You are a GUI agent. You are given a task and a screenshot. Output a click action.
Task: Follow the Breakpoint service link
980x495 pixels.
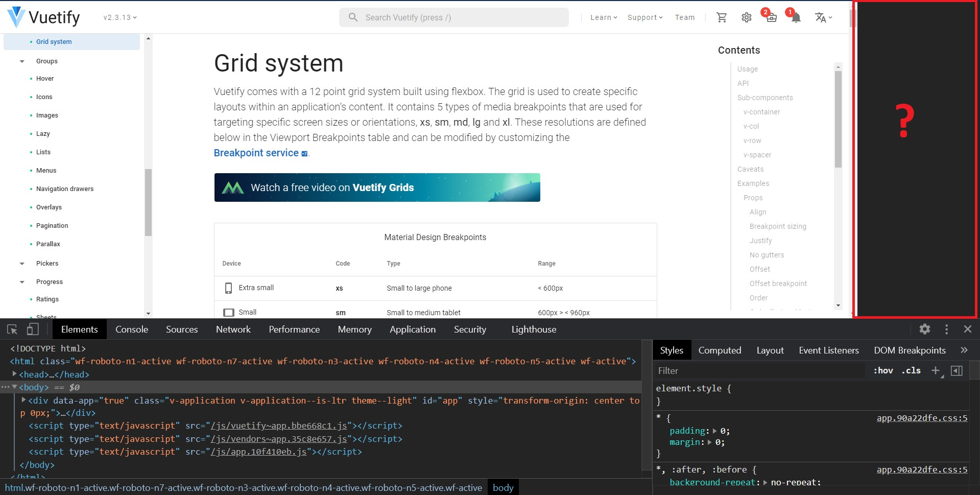coord(256,153)
